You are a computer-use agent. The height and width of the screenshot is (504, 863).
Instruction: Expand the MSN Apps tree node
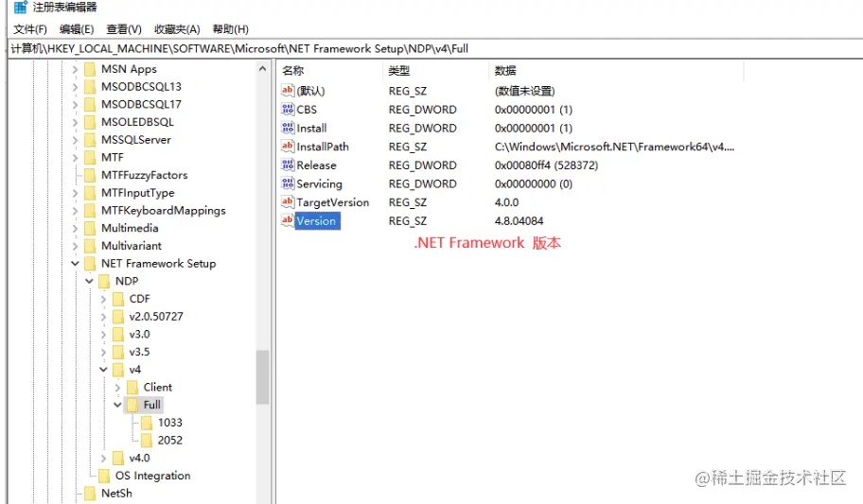(76, 69)
